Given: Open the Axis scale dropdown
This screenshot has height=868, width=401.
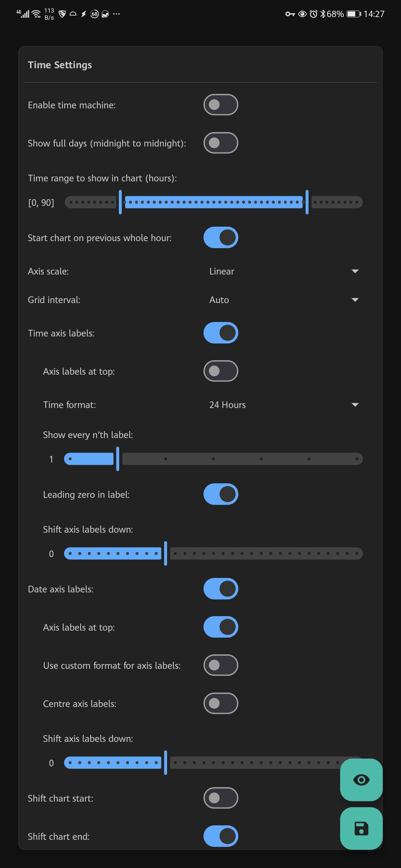Looking at the screenshot, I should coord(284,271).
